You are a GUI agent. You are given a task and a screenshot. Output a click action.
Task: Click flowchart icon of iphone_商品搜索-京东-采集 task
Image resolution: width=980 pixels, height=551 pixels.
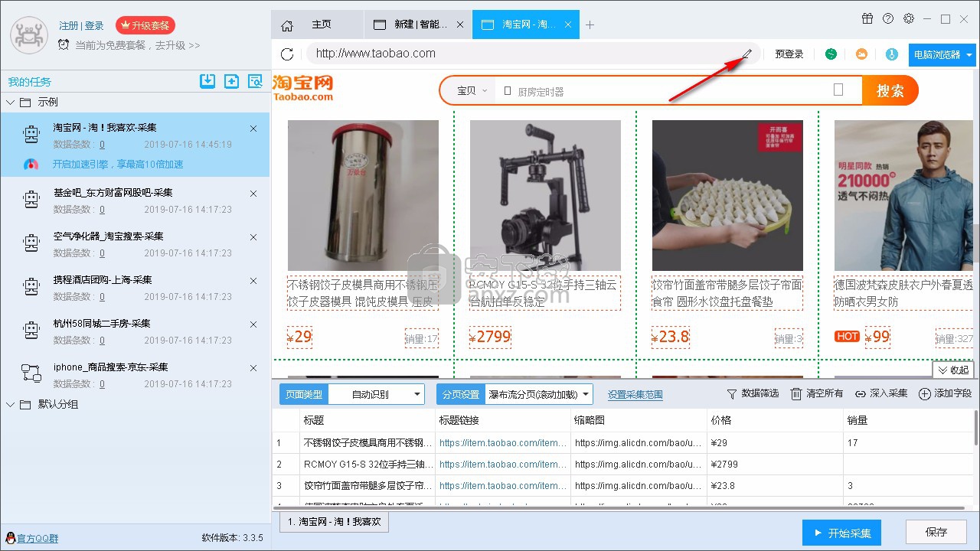31,374
